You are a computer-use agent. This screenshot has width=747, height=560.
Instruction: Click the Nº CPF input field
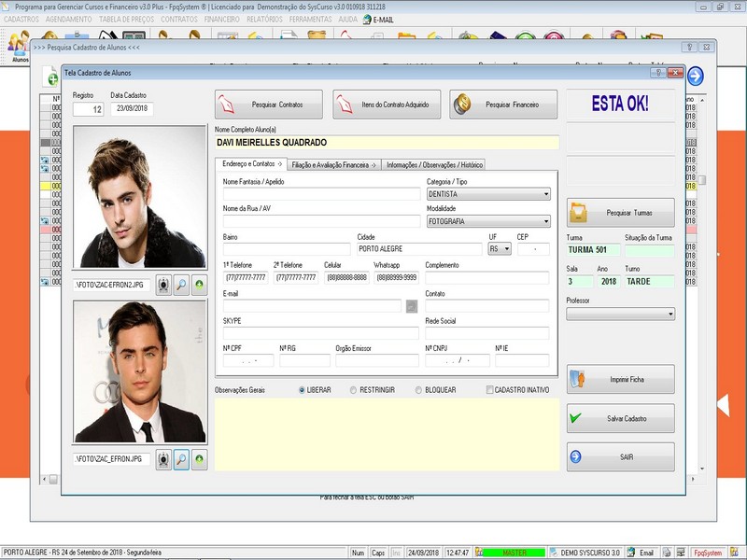pos(248,360)
